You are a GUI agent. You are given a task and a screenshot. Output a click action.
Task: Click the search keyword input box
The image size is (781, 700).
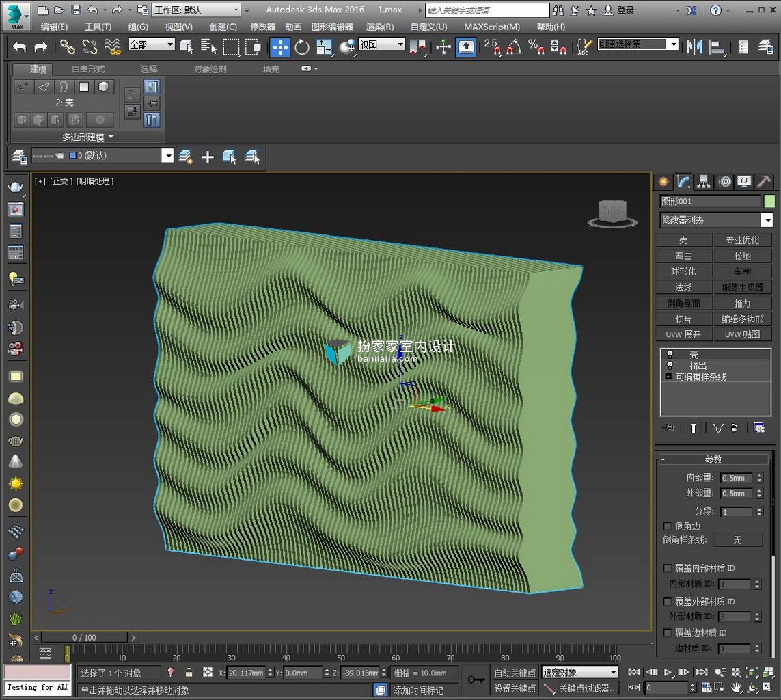(487, 10)
